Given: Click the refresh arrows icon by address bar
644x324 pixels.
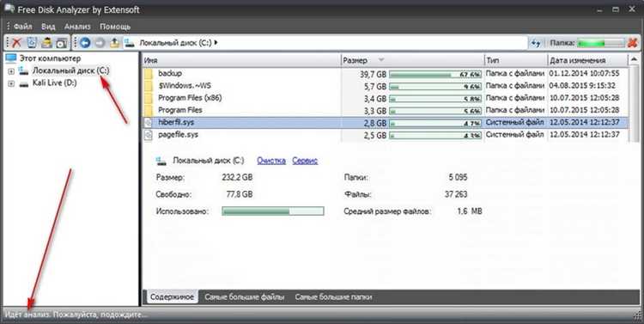Looking at the screenshot, I should click(x=536, y=43).
